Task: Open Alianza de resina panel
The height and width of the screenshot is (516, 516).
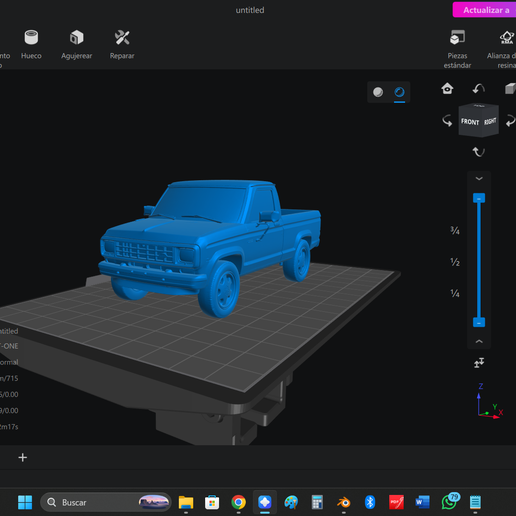Action: click(503, 49)
